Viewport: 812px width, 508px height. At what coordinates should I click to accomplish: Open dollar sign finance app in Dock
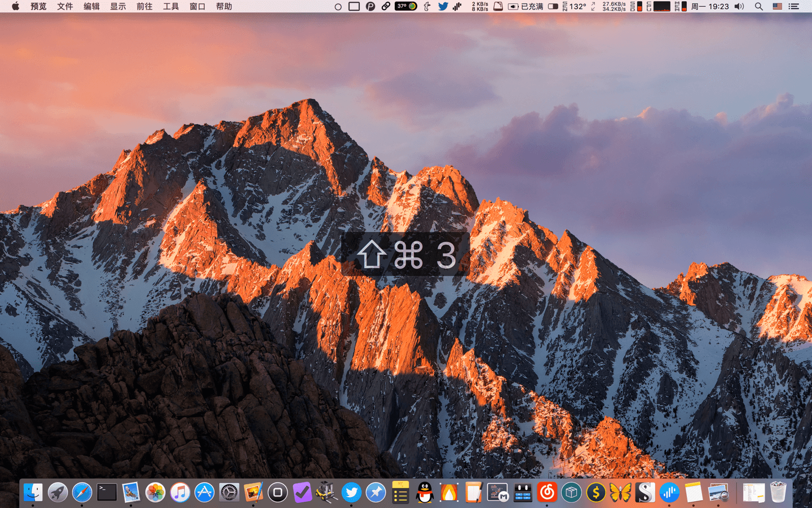pyautogui.click(x=596, y=492)
